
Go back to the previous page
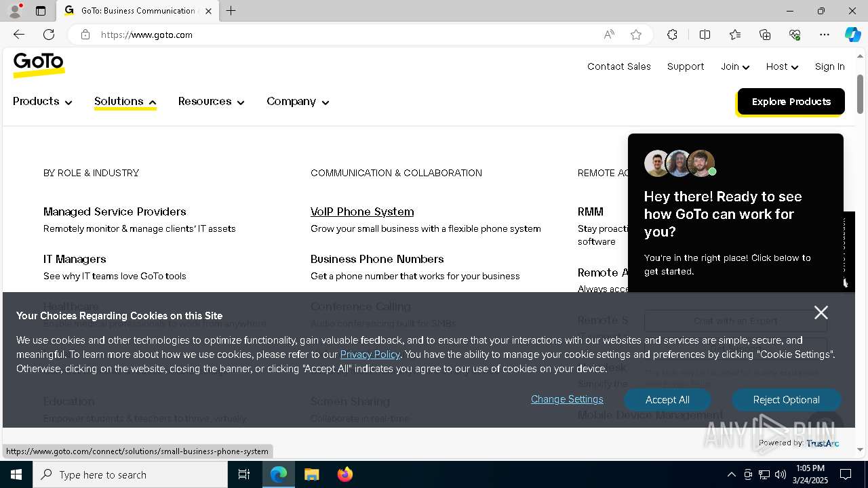point(19,35)
